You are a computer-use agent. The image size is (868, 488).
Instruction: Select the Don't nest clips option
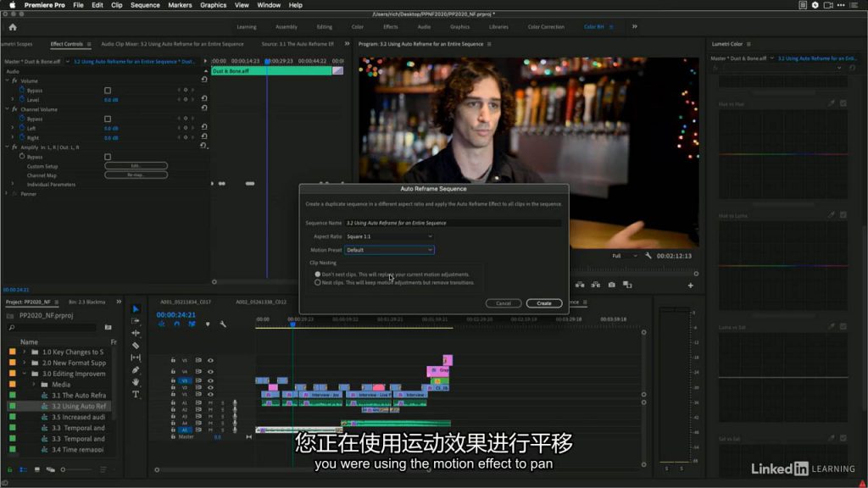coord(318,274)
